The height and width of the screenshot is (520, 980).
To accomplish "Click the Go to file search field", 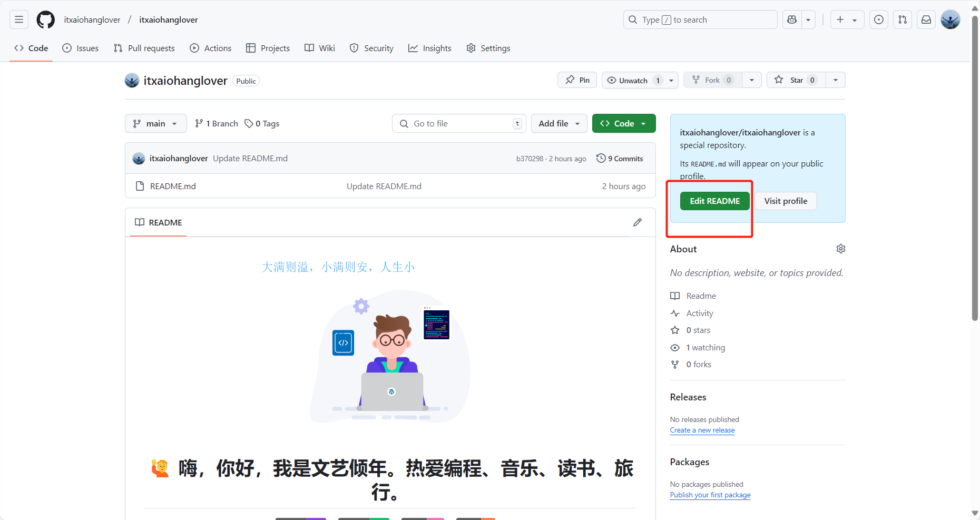I will pyautogui.click(x=458, y=123).
